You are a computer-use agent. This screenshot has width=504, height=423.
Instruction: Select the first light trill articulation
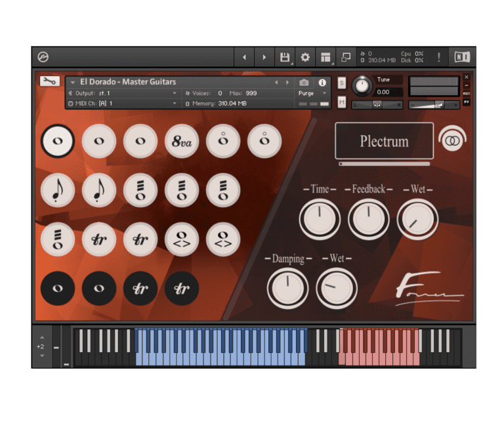click(x=99, y=239)
